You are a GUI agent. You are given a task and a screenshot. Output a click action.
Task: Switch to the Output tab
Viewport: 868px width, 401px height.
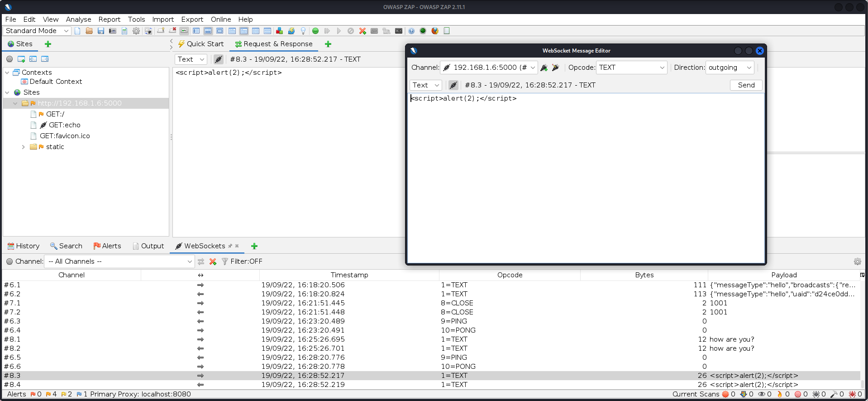[148, 246]
